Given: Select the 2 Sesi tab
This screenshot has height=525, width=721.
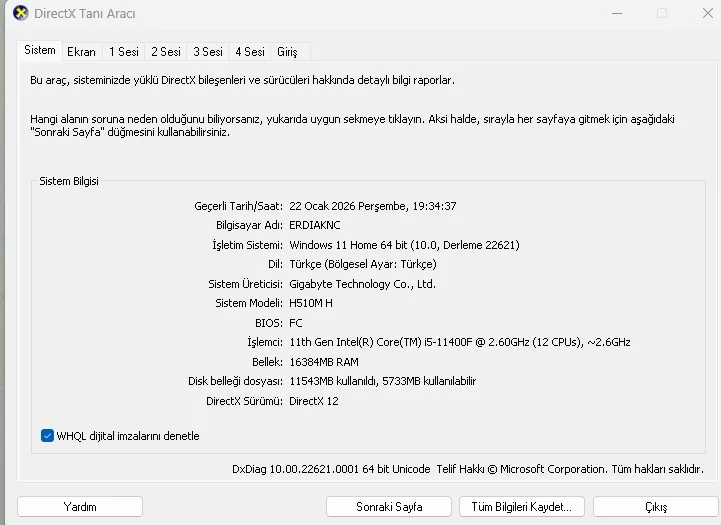Looking at the screenshot, I should (x=166, y=52).
